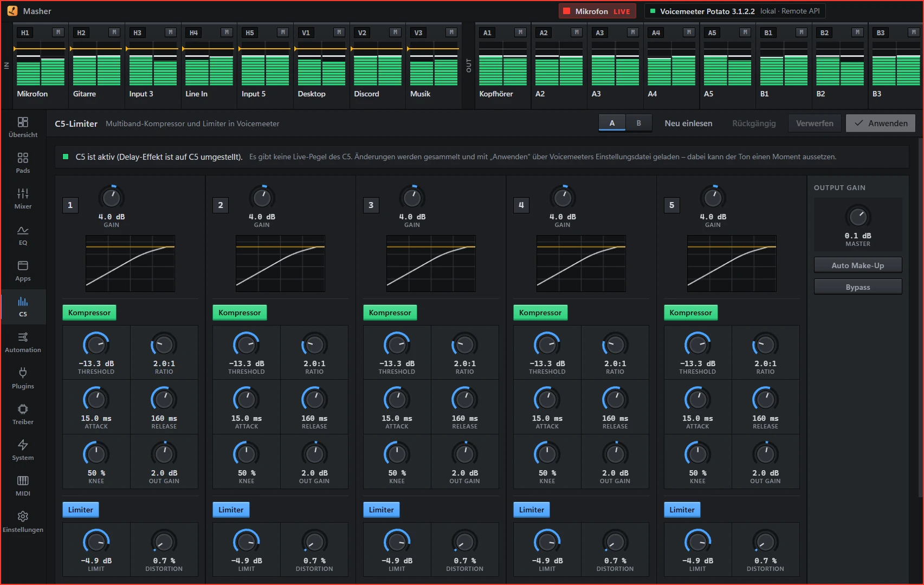Mute the B1 output bus
This screenshot has height=585, width=924.
(802, 32)
